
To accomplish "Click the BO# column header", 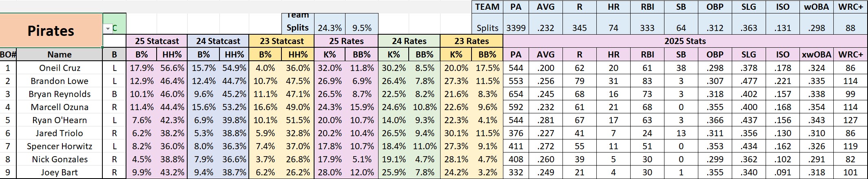I will click(8, 55).
